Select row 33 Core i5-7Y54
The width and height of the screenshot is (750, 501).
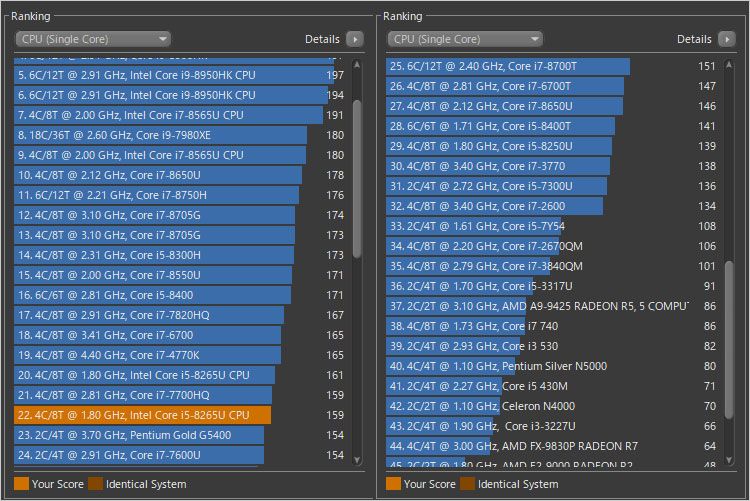tap(551, 226)
